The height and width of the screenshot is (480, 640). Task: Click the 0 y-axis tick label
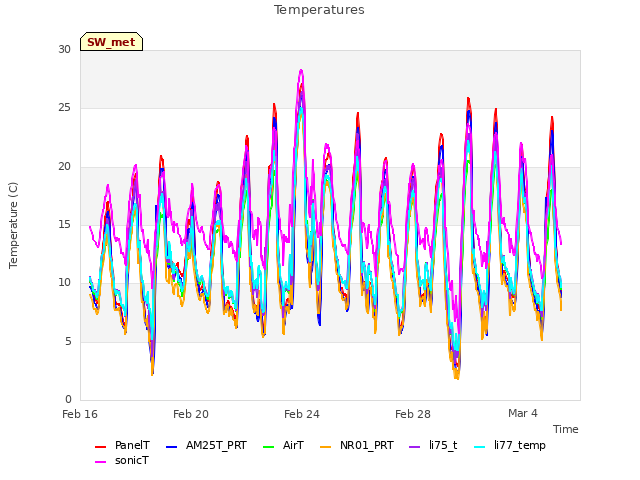click(68, 399)
